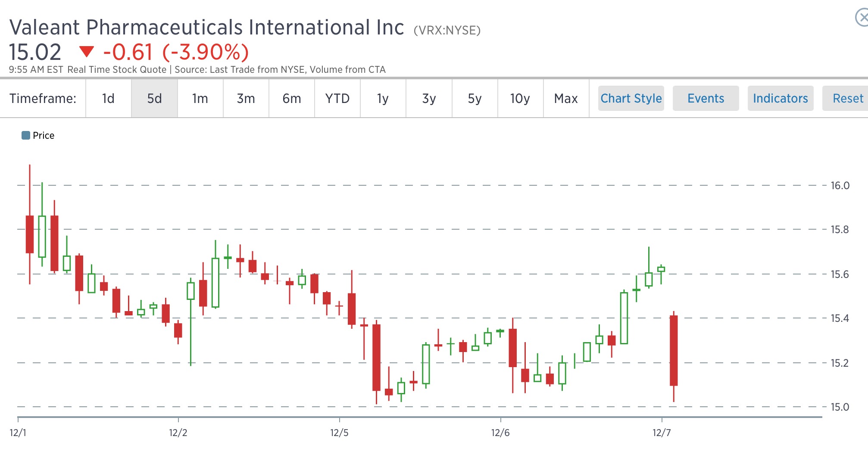
Task: Close the chart panel with X icon
Action: pyautogui.click(x=862, y=18)
